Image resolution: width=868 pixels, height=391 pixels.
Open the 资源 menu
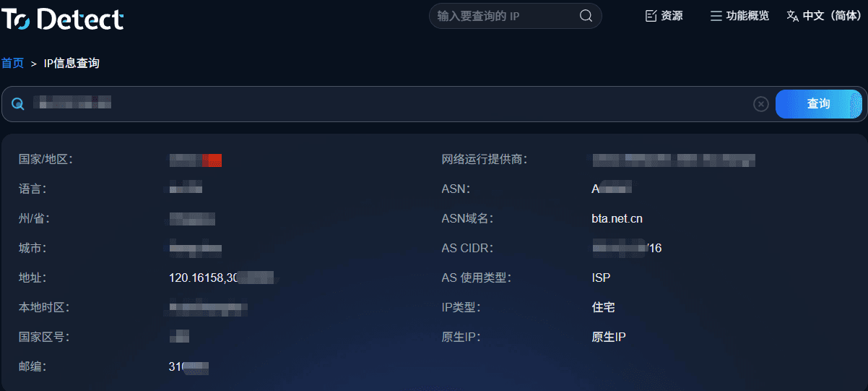(671, 16)
